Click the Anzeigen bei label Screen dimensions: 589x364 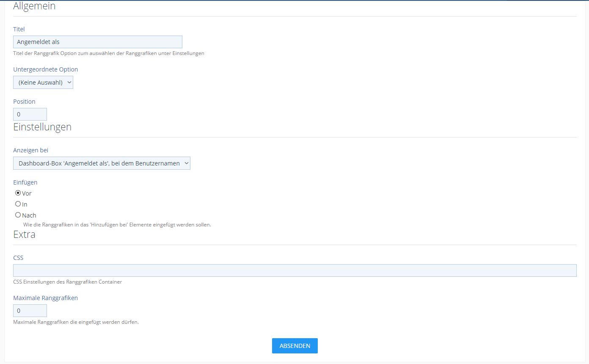(x=31, y=150)
